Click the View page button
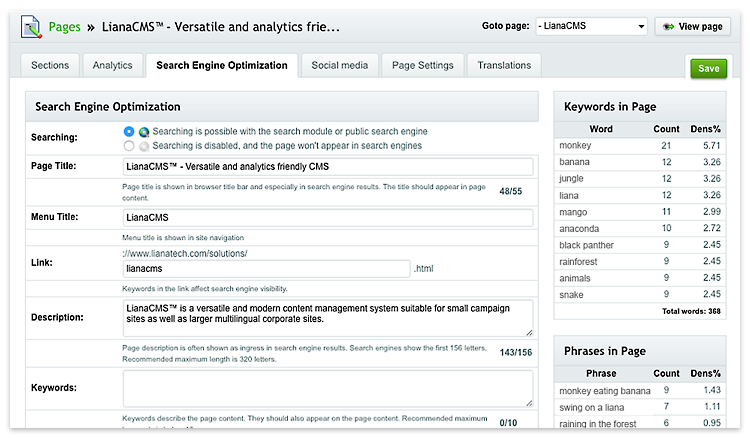This screenshot has width=750, height=438. click(x=693, y=26)
